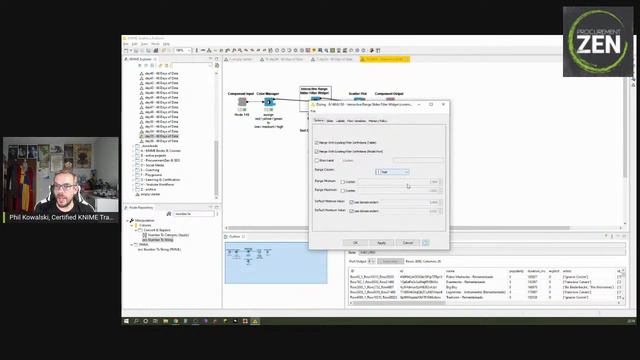The height and width of the screenshot is (360, 640).
Task: Click the Number To String node icon in repository
Action: tap(144, 240)
